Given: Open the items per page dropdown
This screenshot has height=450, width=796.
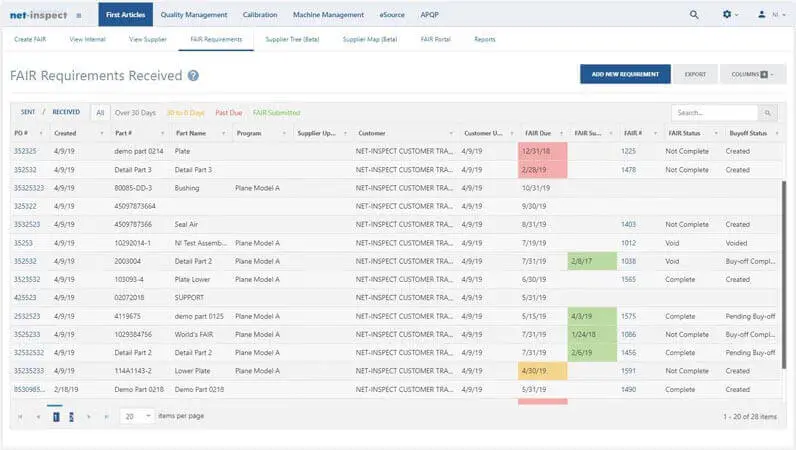Looking at the screenshot, I should [149, 416].
